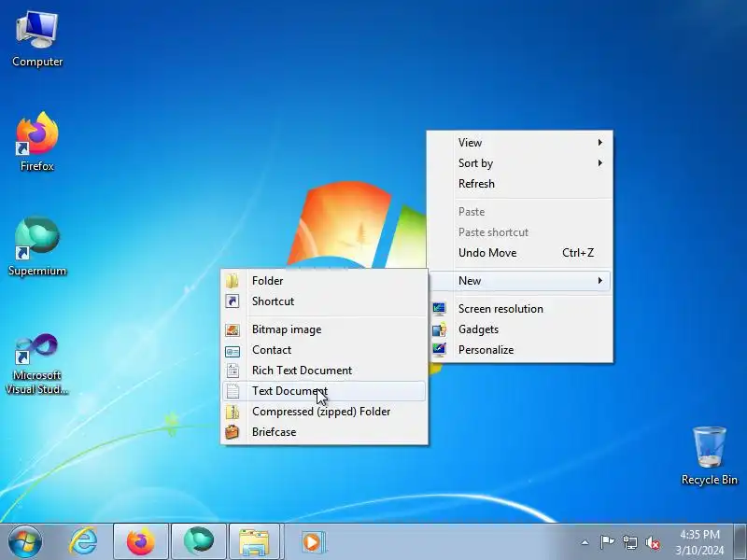Select the Microsoft Visual Studio desktop shortcut

pos(37,364)
